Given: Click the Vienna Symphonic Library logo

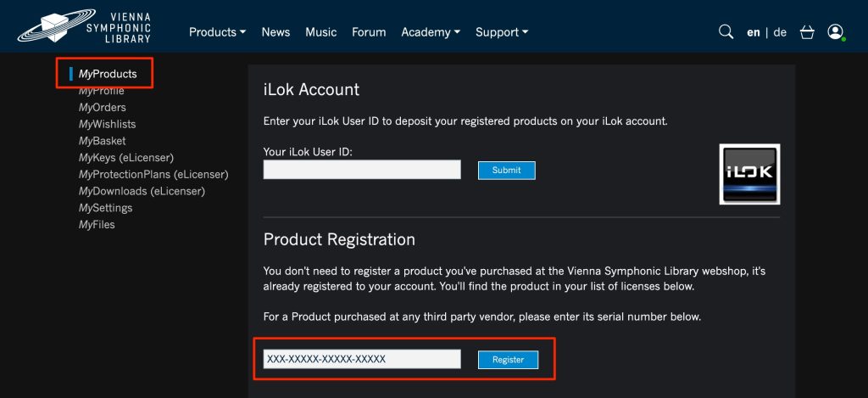Looking at the screenshot, I should pyautogui.click(x=85, y=27).
